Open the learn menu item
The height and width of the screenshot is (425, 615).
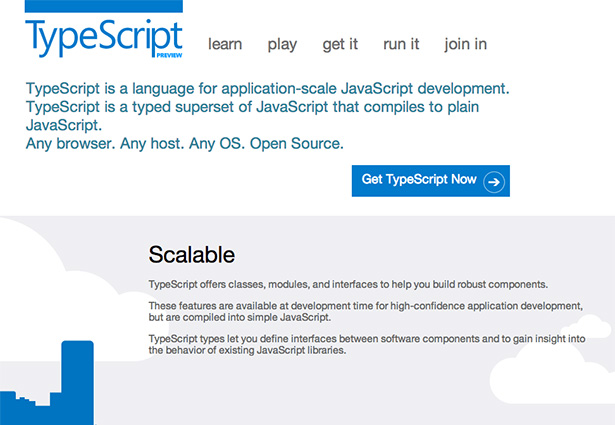coord(225,44)
